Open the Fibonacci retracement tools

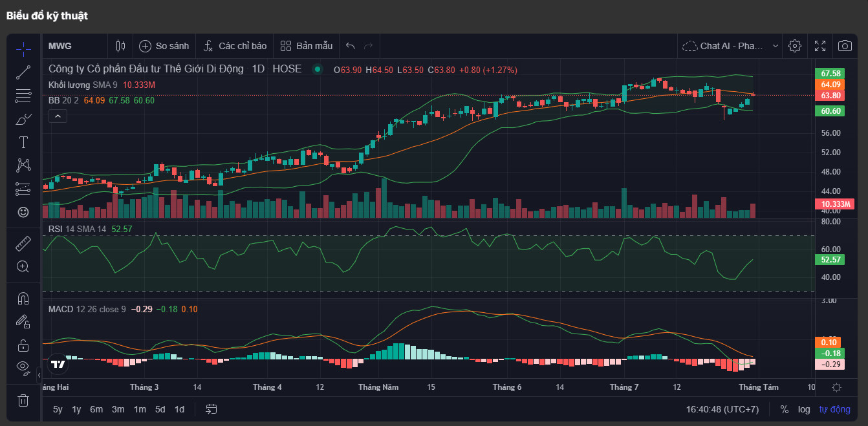pyautogui.click(x=23, y=96)
